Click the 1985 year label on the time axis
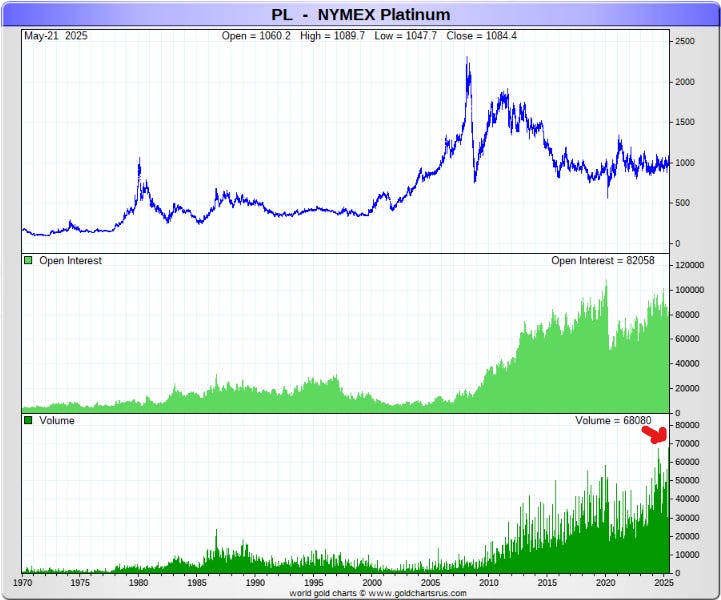721x600 pixels. [196, 583]
